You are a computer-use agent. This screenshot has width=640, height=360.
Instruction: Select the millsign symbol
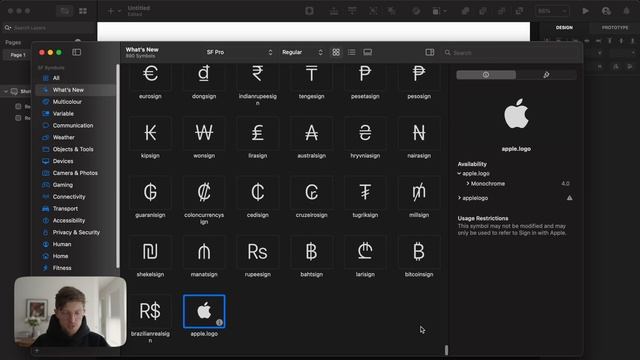tap(419, 192)
